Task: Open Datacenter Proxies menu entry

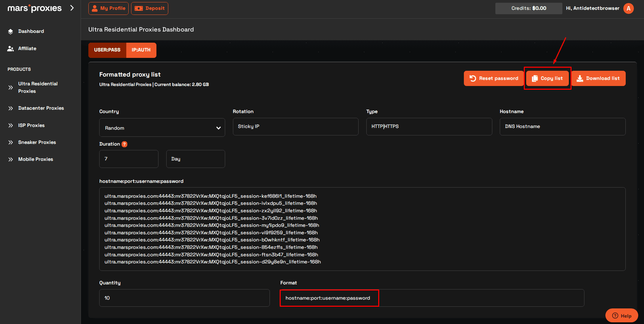Action: pos(41,108)
